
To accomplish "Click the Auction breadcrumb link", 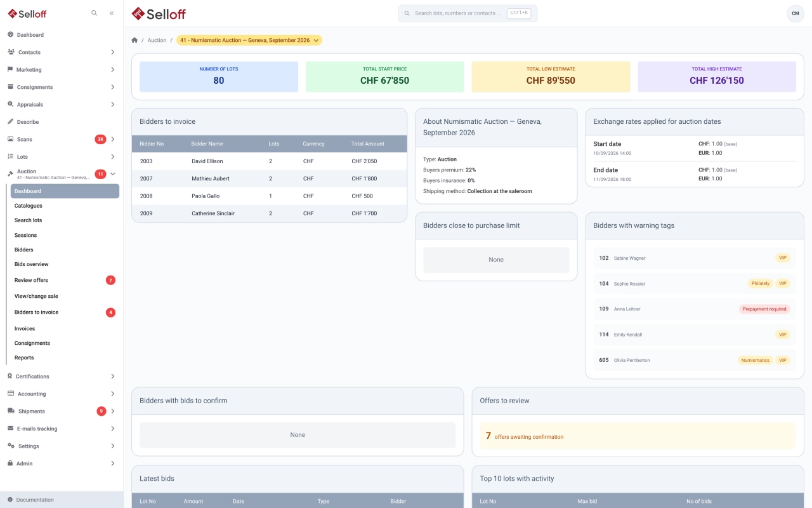I will 157,40.
